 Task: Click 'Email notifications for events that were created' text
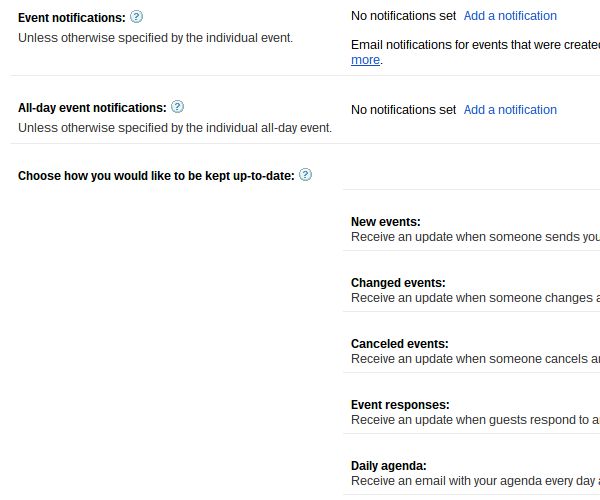475,45
